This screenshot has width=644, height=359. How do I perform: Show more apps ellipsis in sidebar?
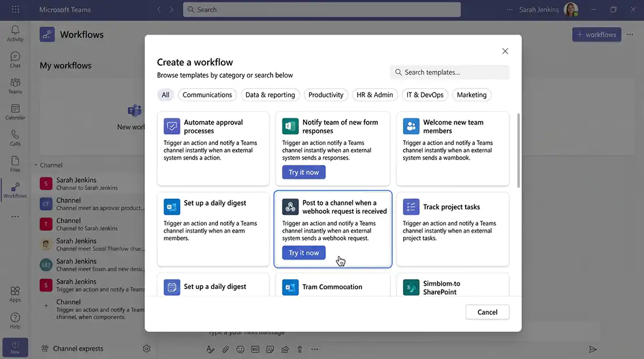pyautogui.click(x=15, y=216)
